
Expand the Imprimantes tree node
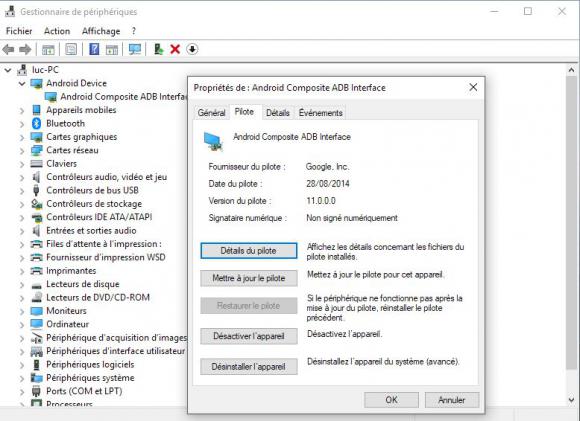(x=22, y=271)
